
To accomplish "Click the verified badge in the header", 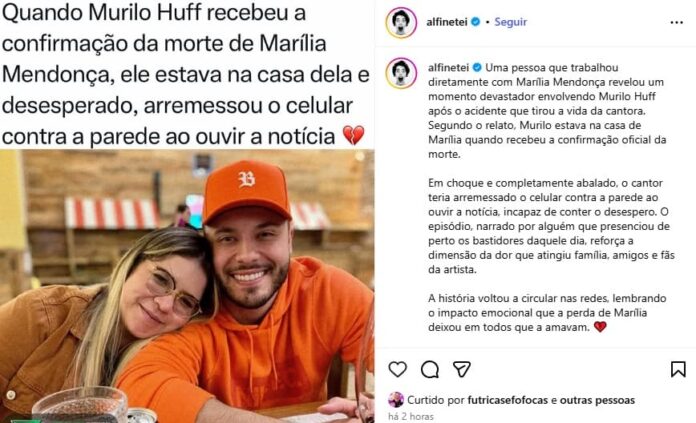I will 475,22.
